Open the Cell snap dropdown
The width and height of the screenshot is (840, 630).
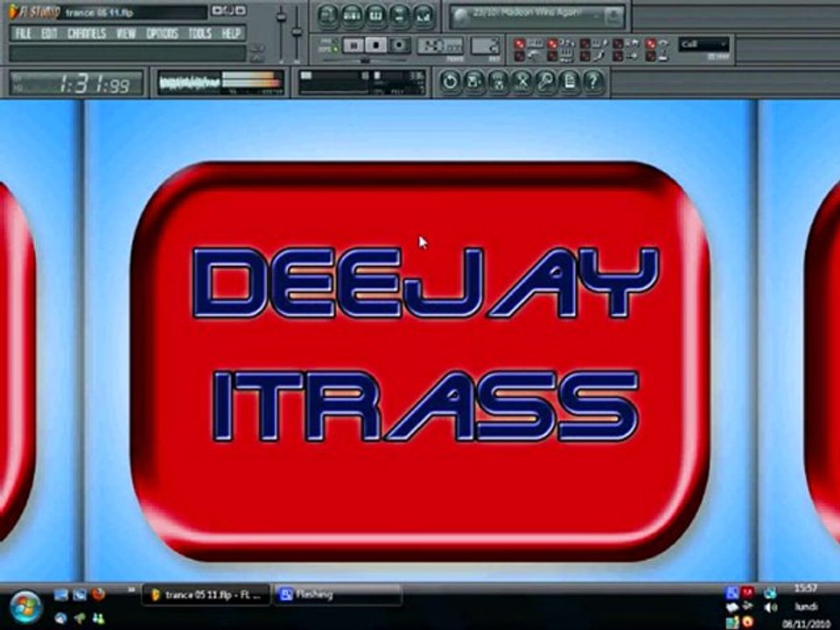703,45
